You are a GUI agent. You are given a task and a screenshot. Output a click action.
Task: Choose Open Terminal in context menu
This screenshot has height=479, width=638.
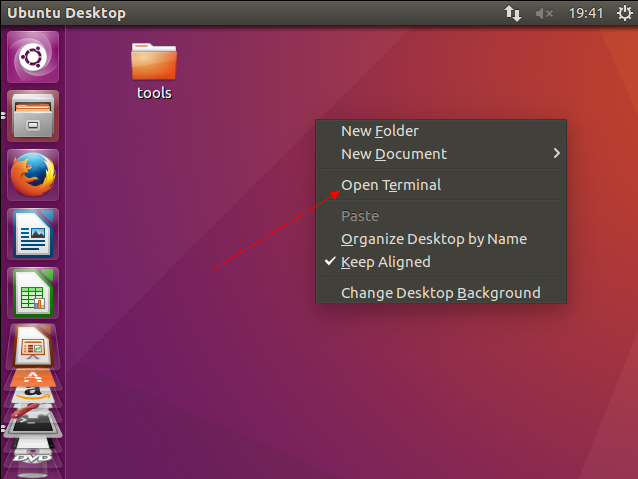(441, 185)
